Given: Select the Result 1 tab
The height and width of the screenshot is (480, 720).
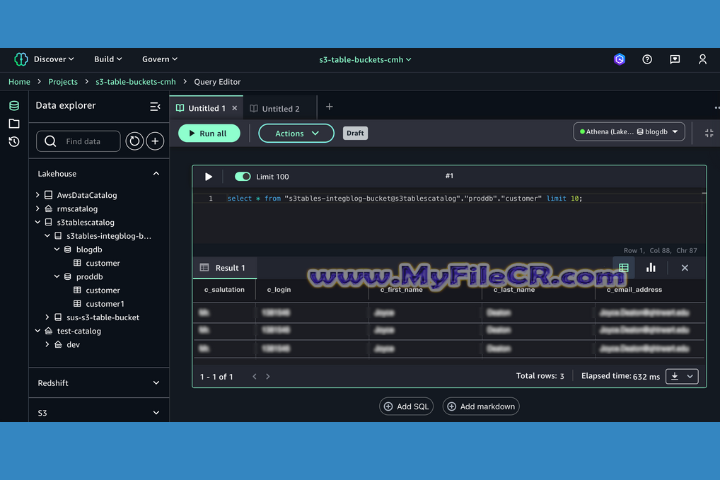Looking at the screenshot, I should [225, 268].
